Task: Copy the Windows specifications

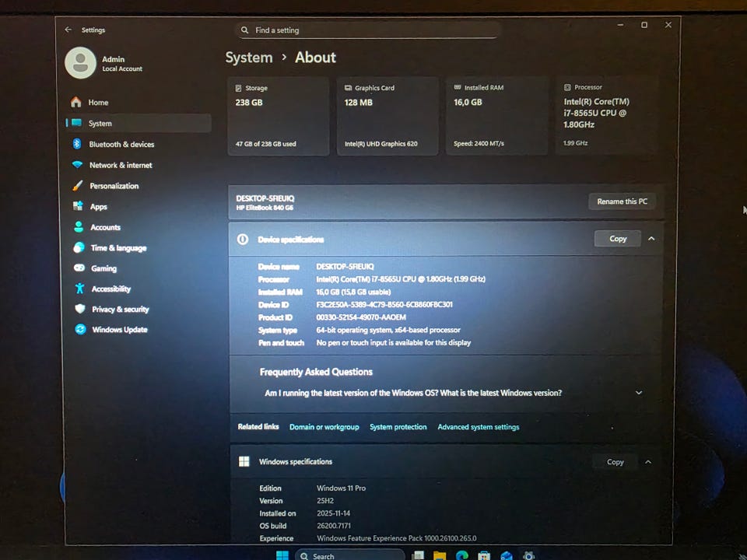Action: (x=615, y=462)
